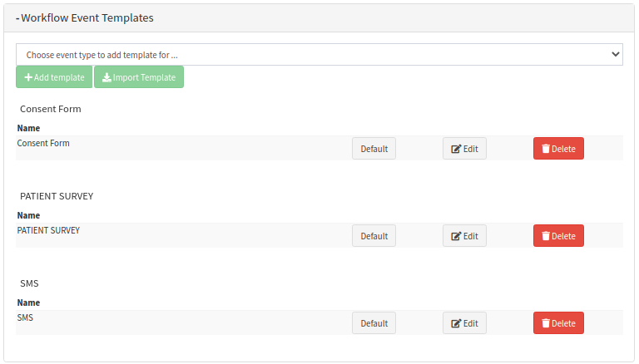Click the pencil icon in Consent Form row
639x364 pixels.
click(456, 149)
